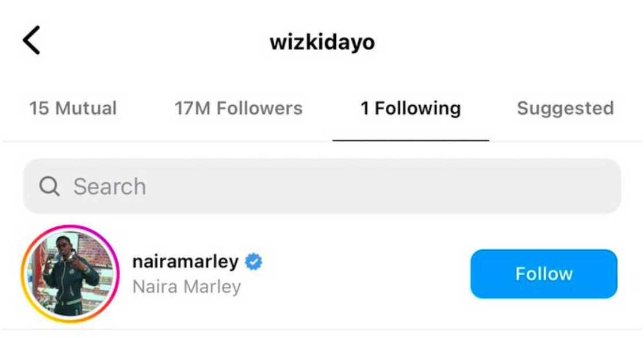Click empty space in nairamarley's row
The height and width of the screenshot is (338, 644).
point(362,274)
